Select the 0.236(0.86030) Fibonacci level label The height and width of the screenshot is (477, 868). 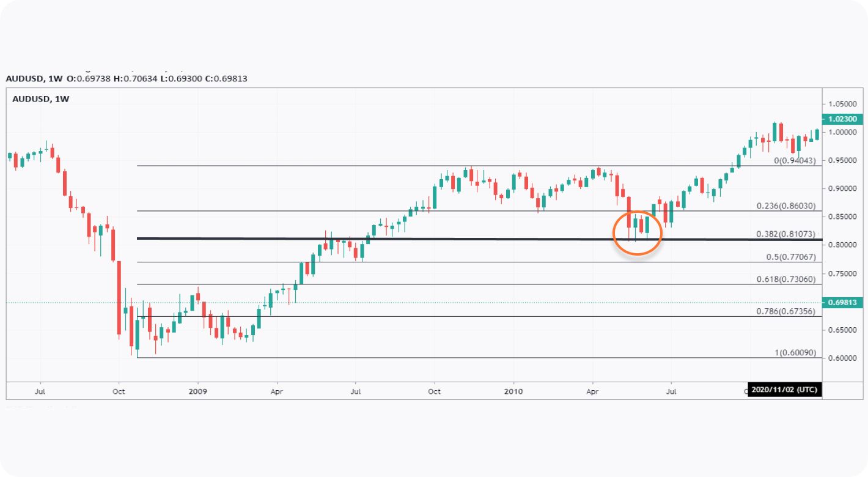pyautogui.click(x=785, y=206)
